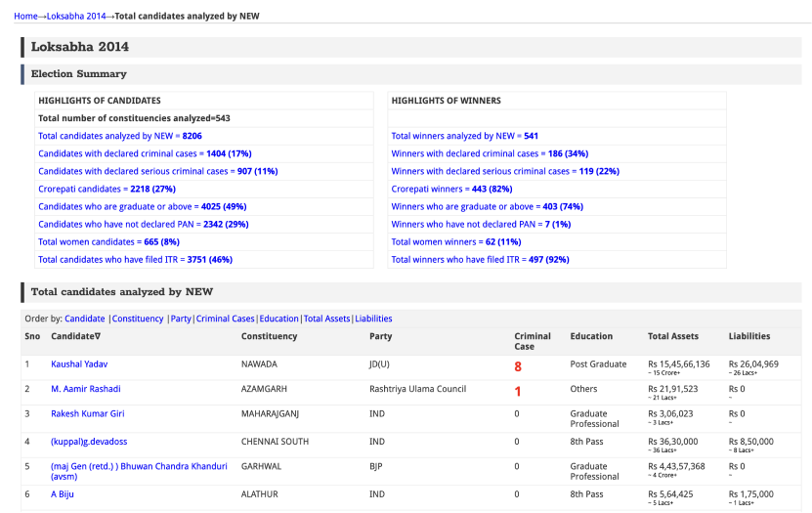Viewport: 812px width, 513px height.
Task: Open Total winners analyzed by NEW = 541
Action: pos(464,136)
